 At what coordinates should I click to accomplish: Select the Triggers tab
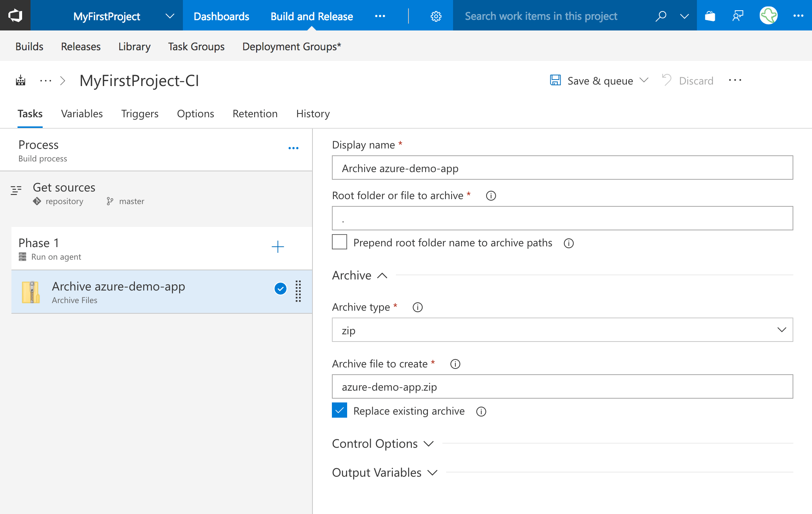140,113
